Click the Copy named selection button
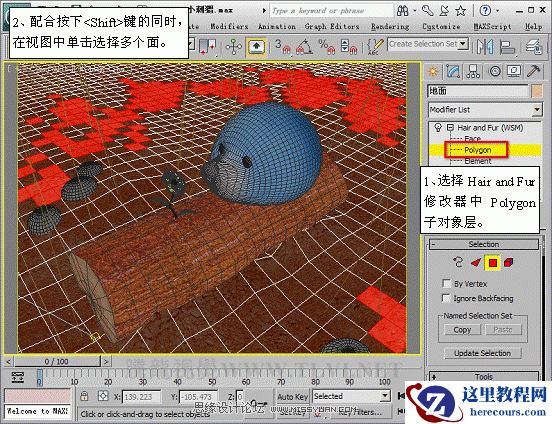 pos(462,330)
